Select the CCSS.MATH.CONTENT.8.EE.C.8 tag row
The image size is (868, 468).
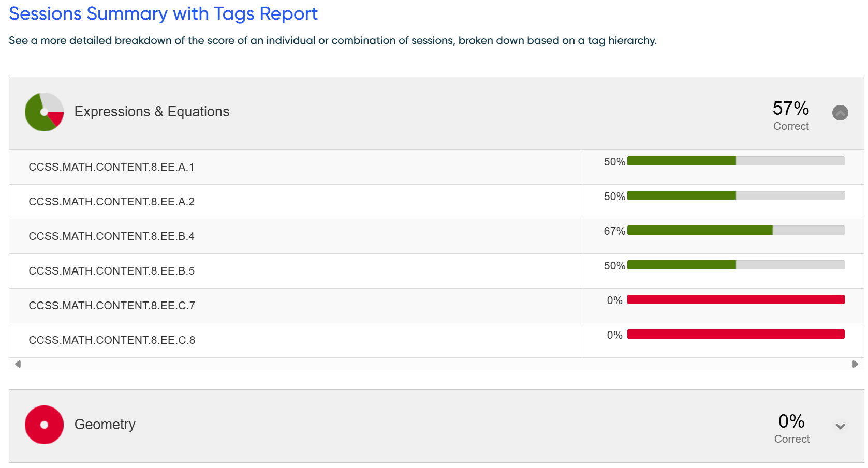pos(112,340)
